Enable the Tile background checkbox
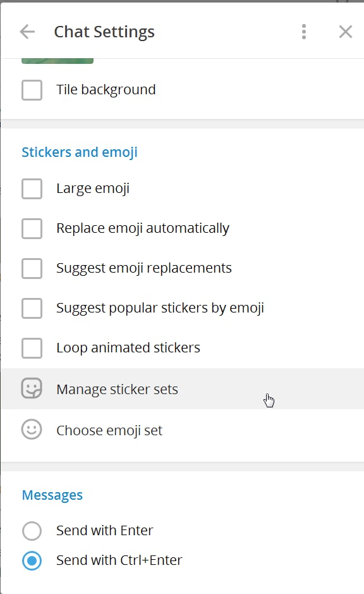This screenshot has width=364, height=594. coord(32,90)
